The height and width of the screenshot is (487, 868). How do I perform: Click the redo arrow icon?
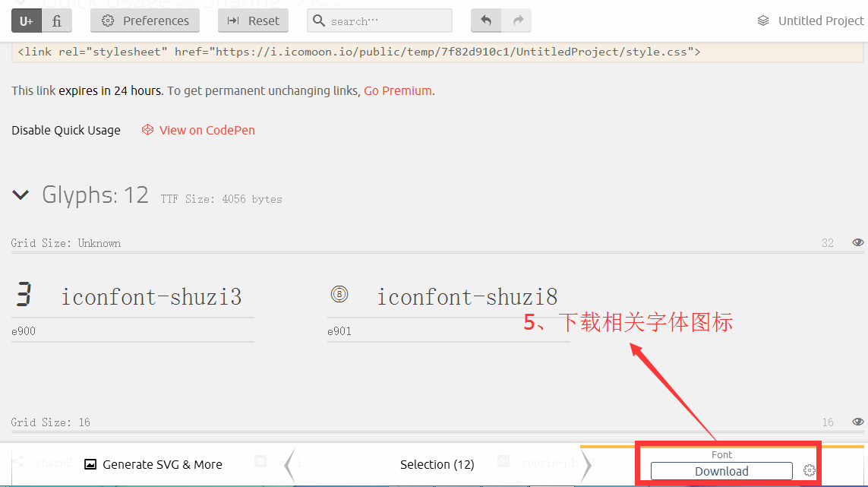point(518,21)
